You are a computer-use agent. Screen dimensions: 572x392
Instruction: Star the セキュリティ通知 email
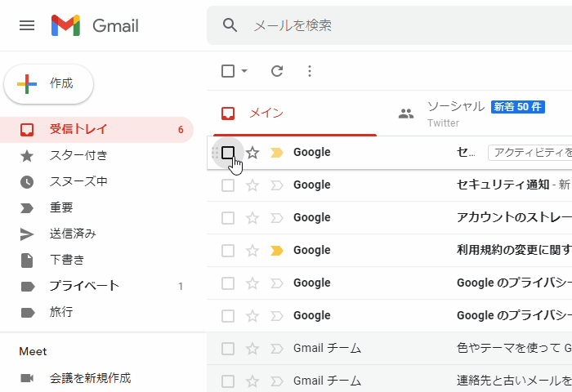252,185
